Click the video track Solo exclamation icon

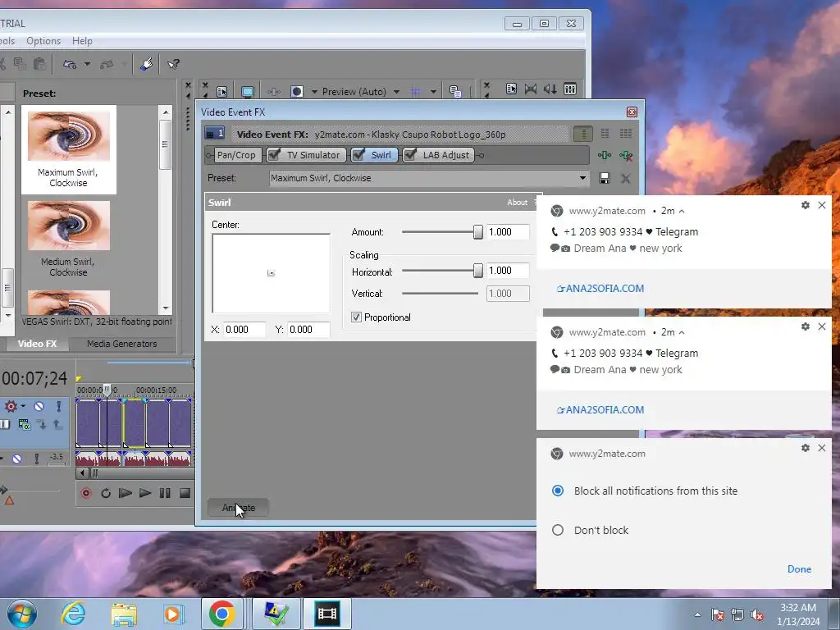[x=58, y=407]
